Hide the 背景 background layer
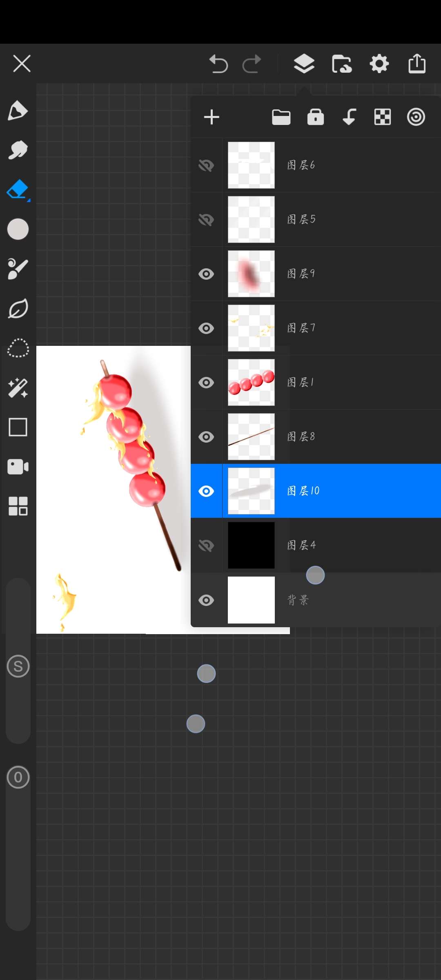This screenshot has height=980, width=441. (x=206, y=600)
